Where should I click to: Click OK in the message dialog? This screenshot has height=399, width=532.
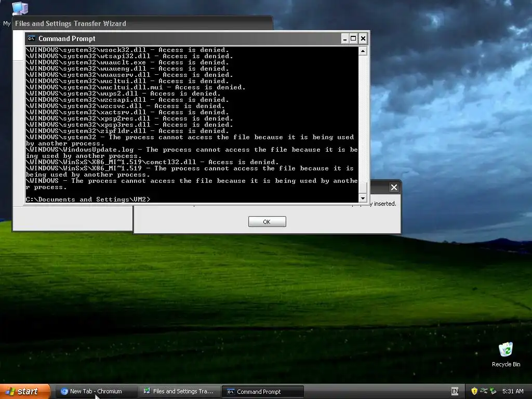[267, 221]
